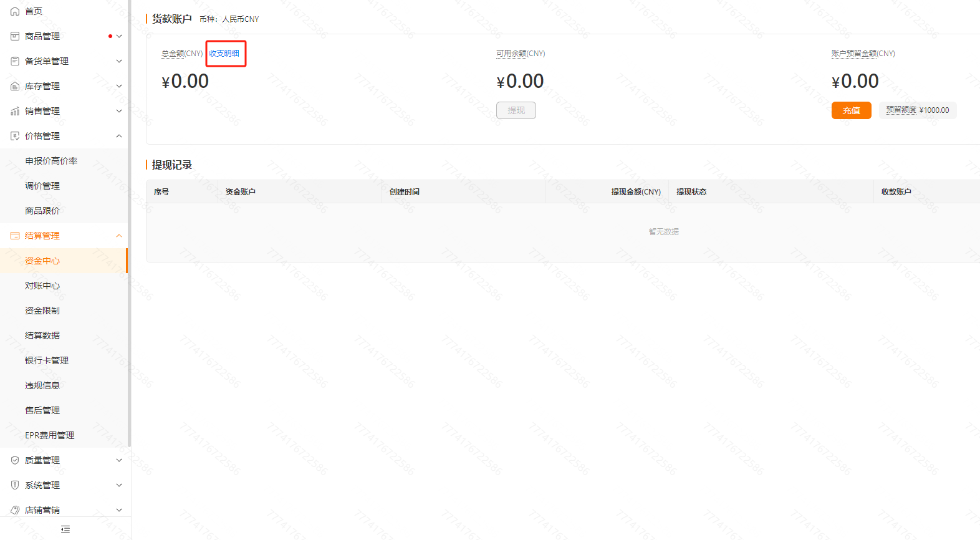Collapse the 价格管理 chevron
980x540 pixels.
click(119, 136)
